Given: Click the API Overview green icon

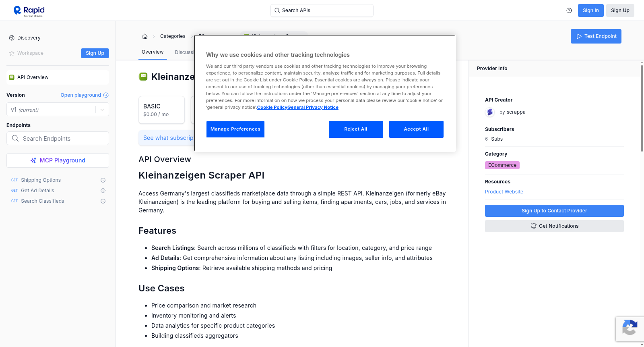Looking at the screenshot, I should (x=12, y=77).
